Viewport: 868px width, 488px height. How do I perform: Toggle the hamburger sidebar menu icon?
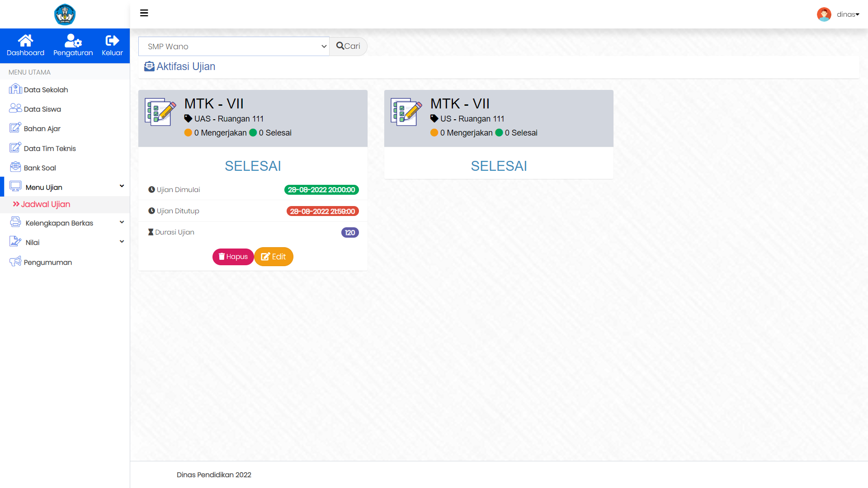click(x=144, y=13)
